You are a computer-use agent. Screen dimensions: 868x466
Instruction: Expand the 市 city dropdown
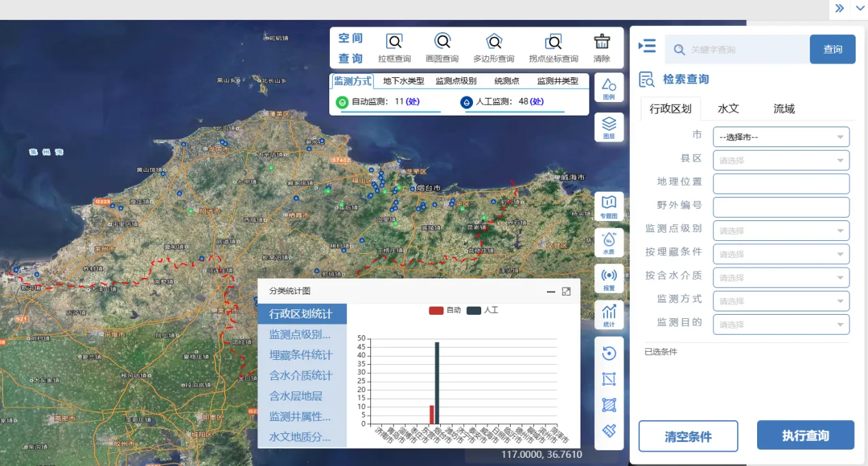click(x=780, y=137)
